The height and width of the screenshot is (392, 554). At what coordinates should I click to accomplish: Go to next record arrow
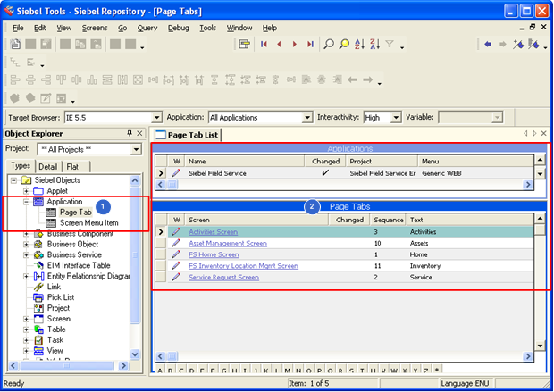tap(295, 44)
